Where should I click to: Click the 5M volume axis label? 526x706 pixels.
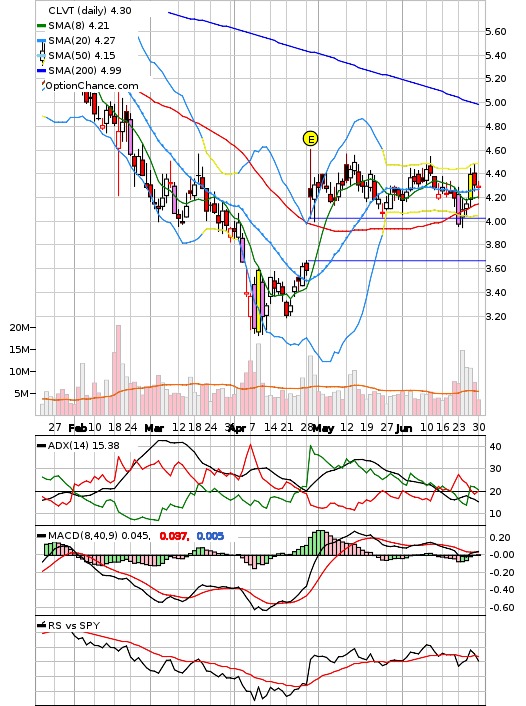22,394
